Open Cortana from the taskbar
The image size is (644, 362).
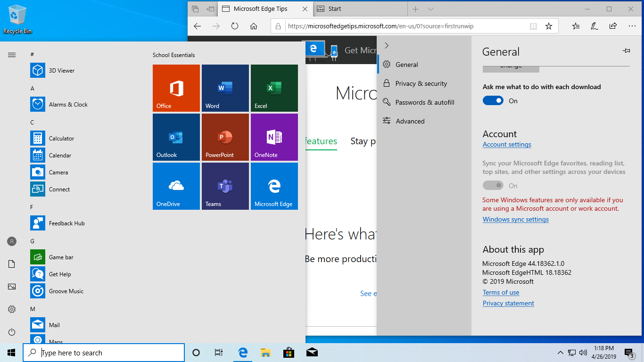click(x=196, y=353)
